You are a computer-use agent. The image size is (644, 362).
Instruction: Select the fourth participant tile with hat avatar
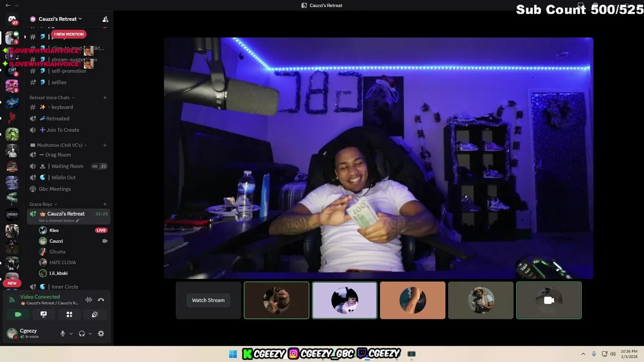click(480, 300)
